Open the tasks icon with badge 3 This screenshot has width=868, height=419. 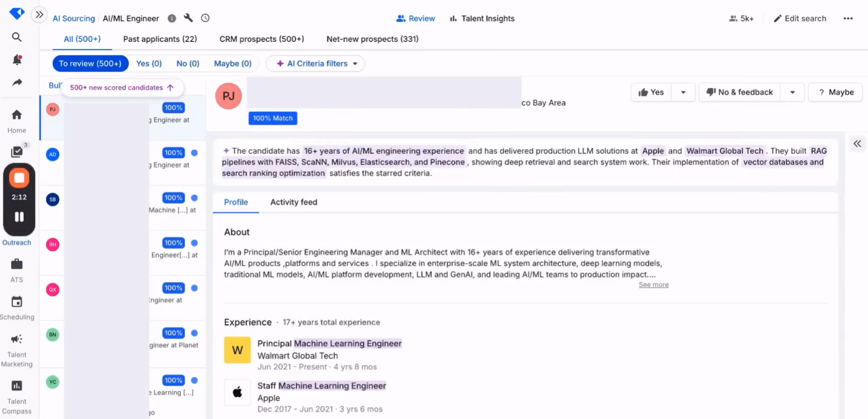coord(17,151)
